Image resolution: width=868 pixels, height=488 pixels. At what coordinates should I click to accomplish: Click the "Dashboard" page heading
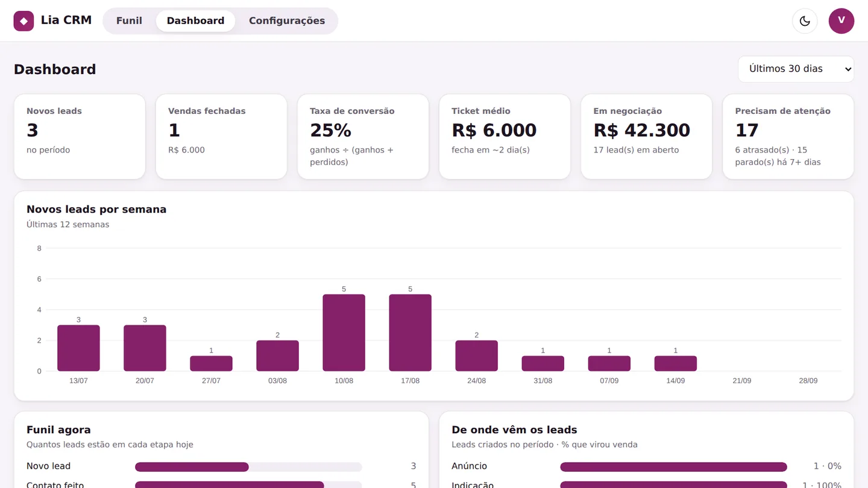pyautogui.click(x=55, y=69)
